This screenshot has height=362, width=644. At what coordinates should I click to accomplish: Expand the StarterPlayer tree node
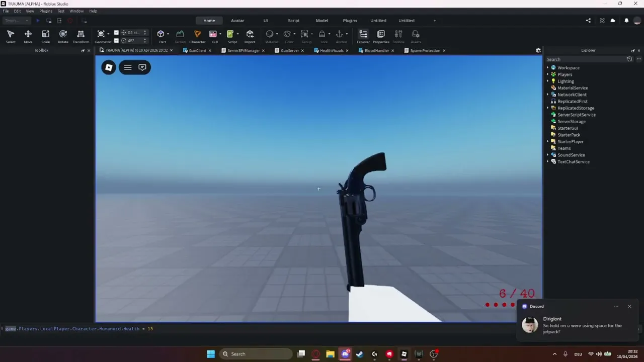click(547, 142)
